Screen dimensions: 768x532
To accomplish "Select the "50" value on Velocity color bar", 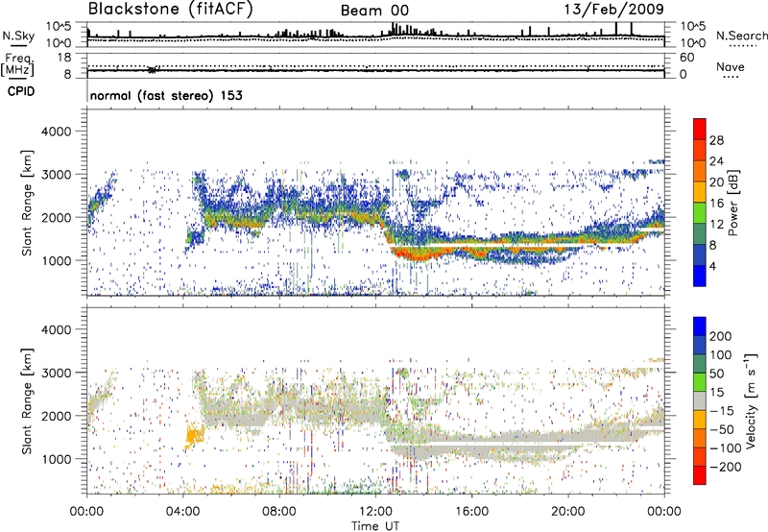I will pyautogui.click(x=716, y=374).
